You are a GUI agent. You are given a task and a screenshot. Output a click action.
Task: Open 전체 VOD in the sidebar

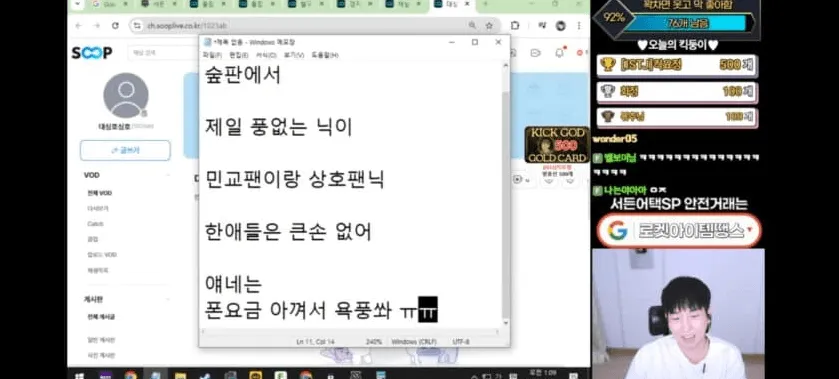coord(100,193)
